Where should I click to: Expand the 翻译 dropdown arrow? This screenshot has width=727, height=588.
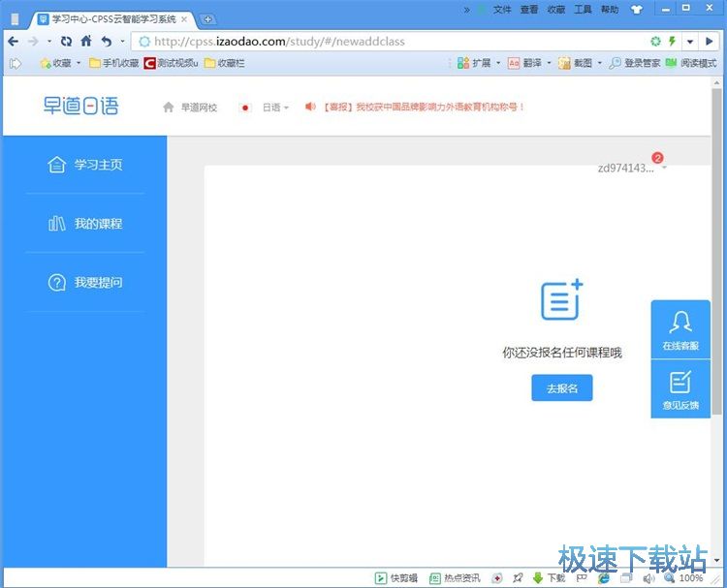pos(549,63)
